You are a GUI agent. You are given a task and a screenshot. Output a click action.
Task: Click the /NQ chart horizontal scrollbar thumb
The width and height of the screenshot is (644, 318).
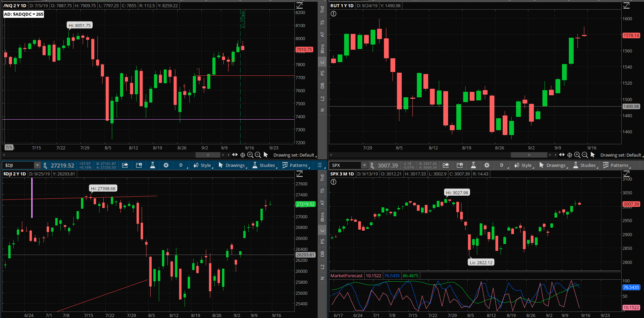pos(208,155)
